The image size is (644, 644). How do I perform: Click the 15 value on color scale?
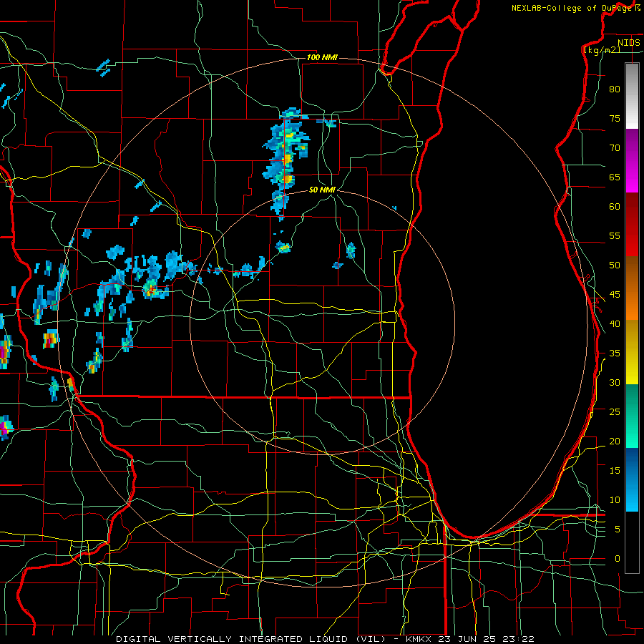click(615, 471)
